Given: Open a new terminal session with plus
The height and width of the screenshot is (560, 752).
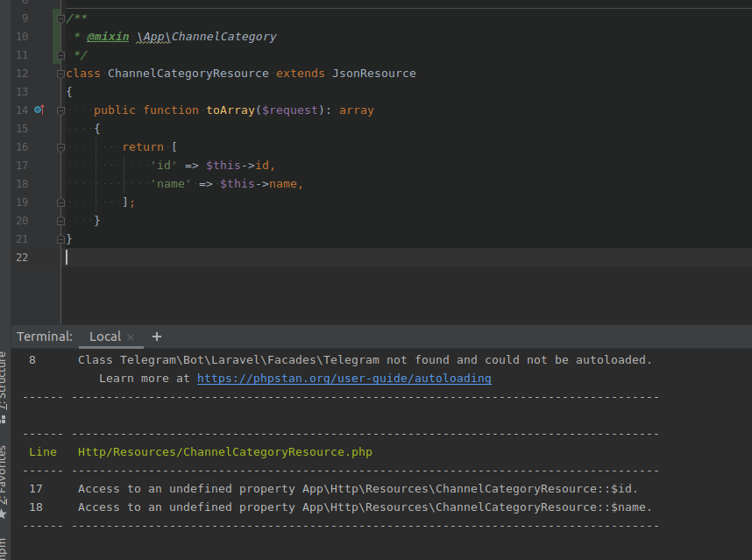Looking at the screenshot, I should click(x=156, y=337).
